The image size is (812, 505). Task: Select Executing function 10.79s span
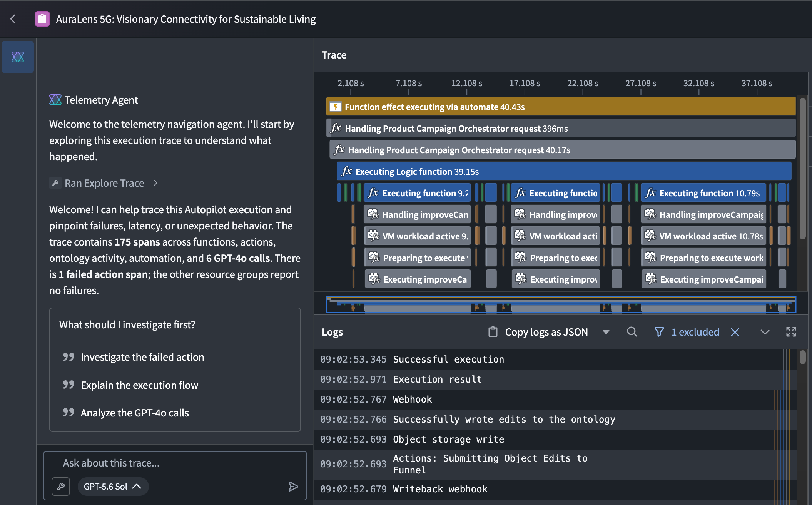[703, 193]
